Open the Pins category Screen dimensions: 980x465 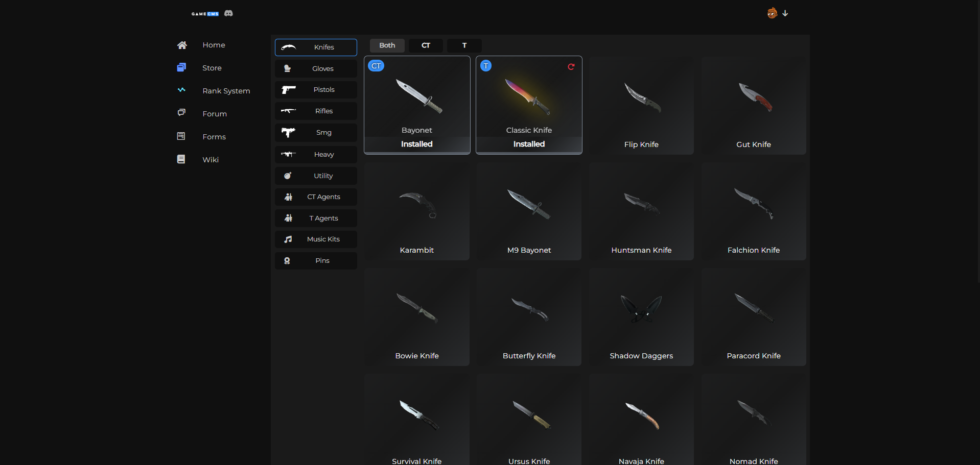[x=316, y=261]
